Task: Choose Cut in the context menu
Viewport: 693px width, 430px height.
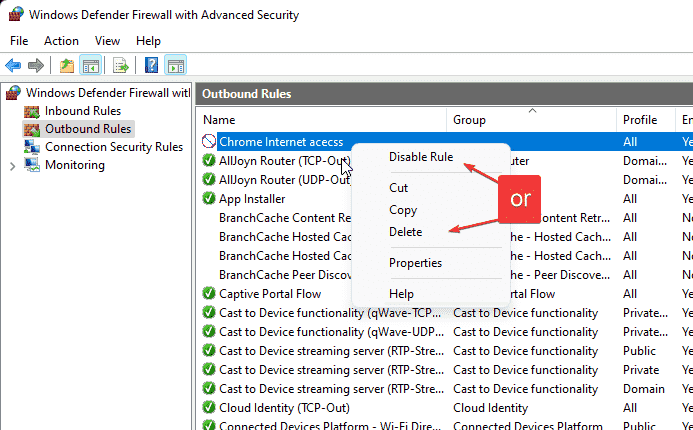Action: [398, 188]
